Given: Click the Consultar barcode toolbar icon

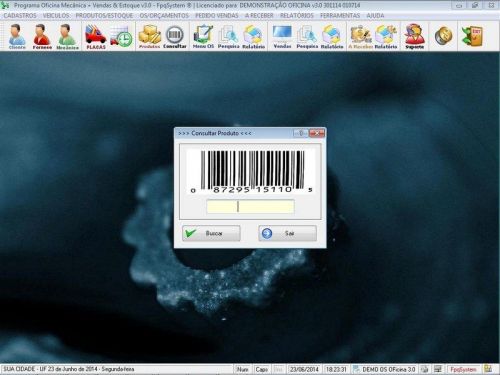Looking at the screenshot, I should tap(175, 36).
